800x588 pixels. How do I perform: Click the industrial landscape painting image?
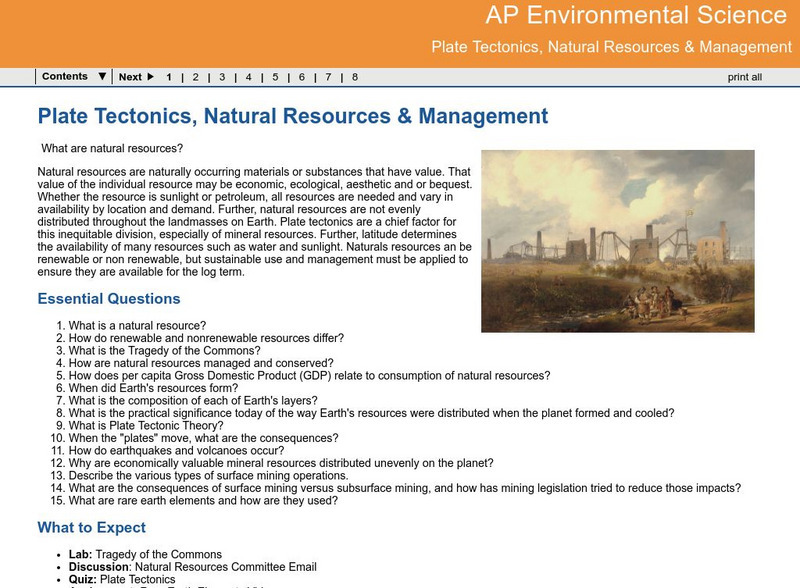(617, 241)
